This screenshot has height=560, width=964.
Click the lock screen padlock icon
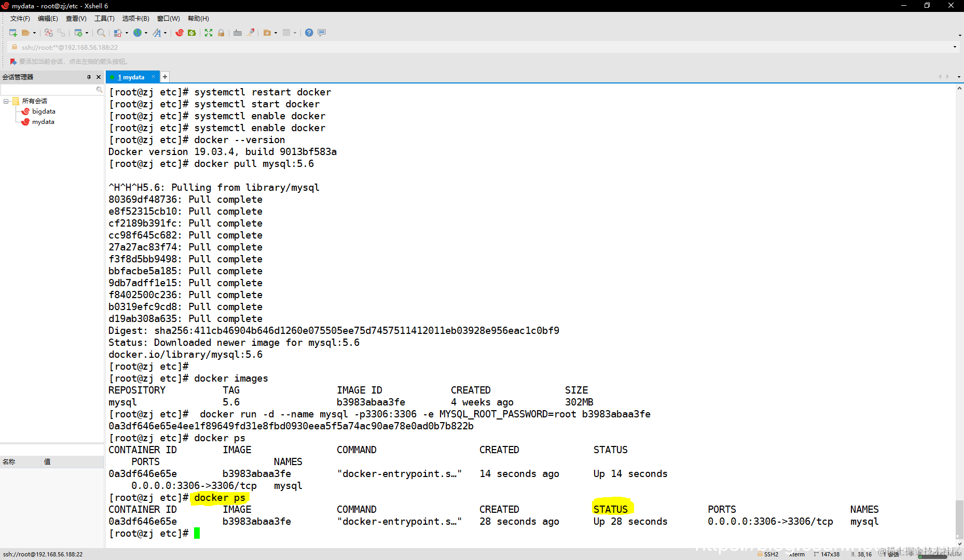[221, 33]
